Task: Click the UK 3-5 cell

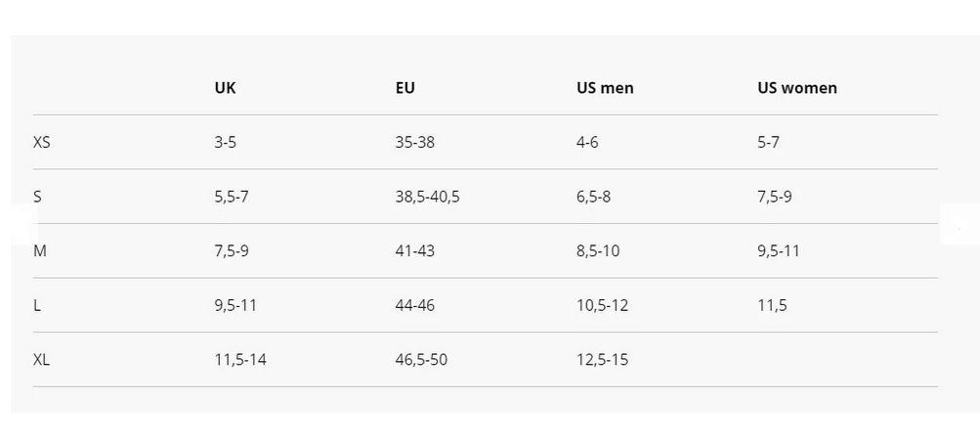Action: (225, 143)
